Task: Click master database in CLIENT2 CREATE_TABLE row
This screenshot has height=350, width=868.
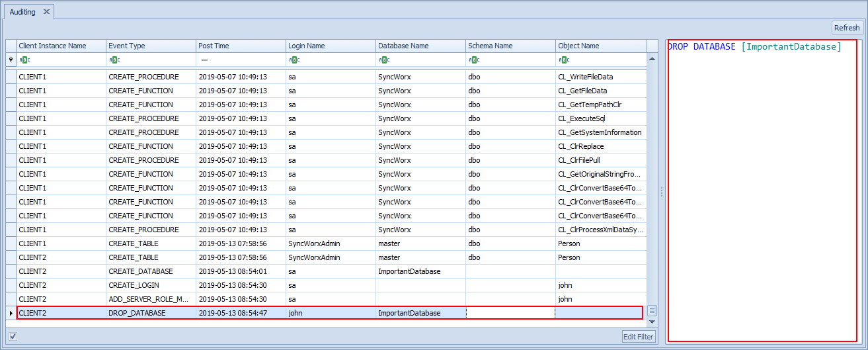Action: click(x=389, y=257)
